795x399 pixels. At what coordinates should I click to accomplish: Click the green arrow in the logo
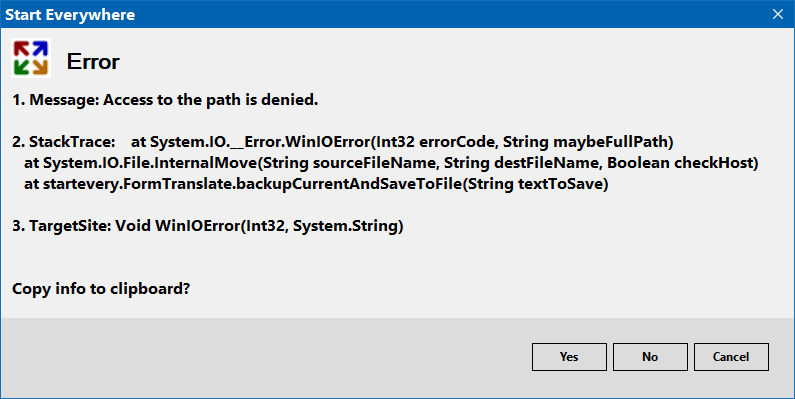(22, 67)
